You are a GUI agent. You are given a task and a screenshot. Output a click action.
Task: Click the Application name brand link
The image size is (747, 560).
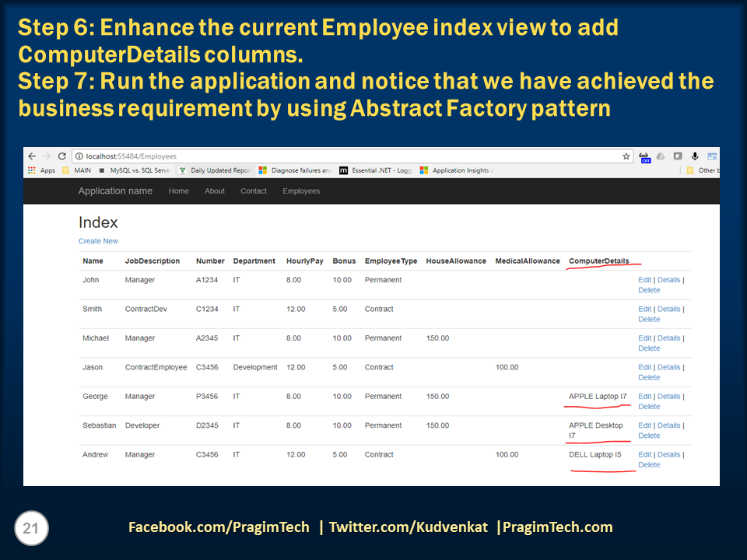(114, 191)
